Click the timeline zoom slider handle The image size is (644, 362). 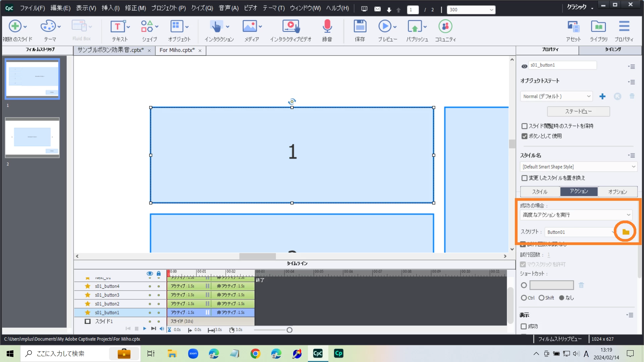coord(289,330)
